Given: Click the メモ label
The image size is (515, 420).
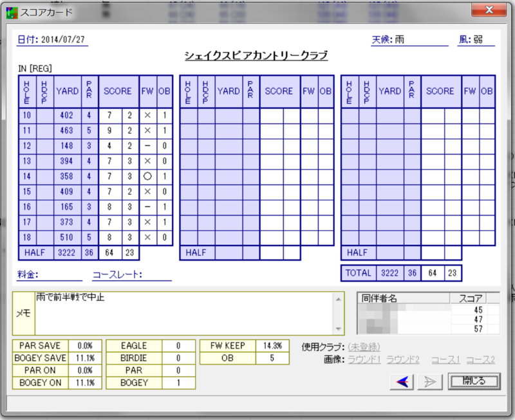Looking at the screenshot, I should (x=23, y=313).
